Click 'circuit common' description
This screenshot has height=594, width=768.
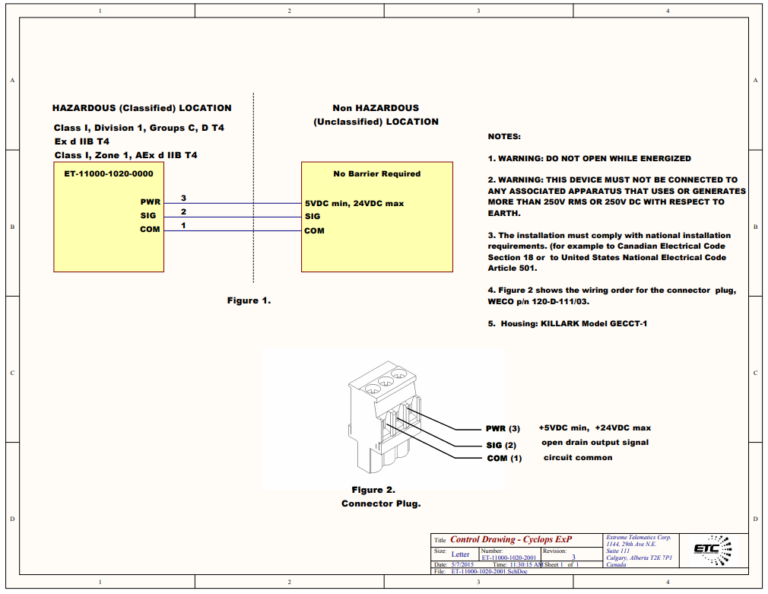(x=577, y=457)
